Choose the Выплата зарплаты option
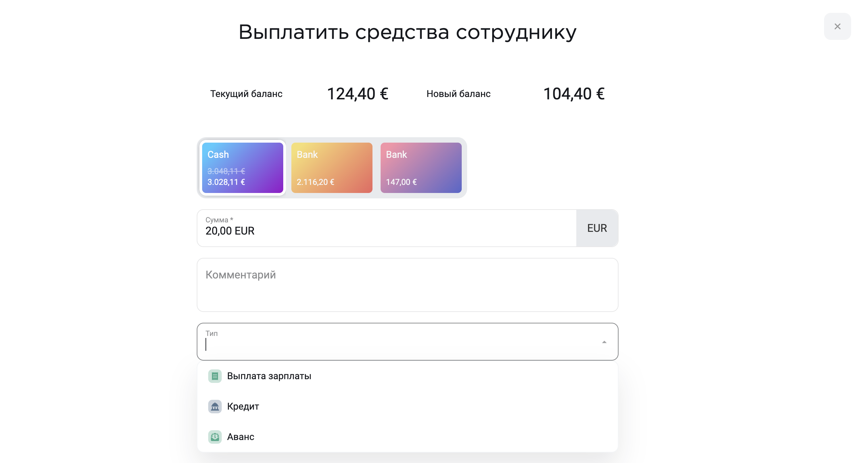 (407, 376)
